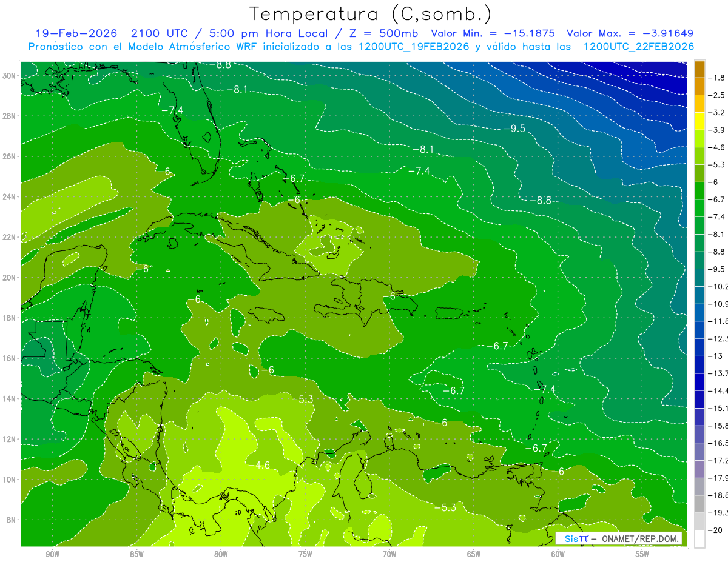
Task: Click longitude label 80W
Action: tap(221, 554)
